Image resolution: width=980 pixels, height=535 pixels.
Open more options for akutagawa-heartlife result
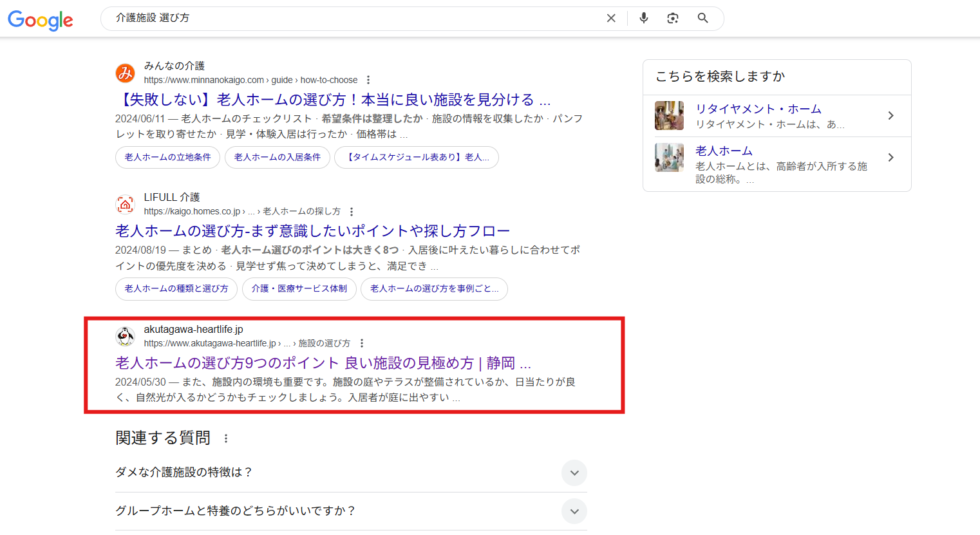362,344
